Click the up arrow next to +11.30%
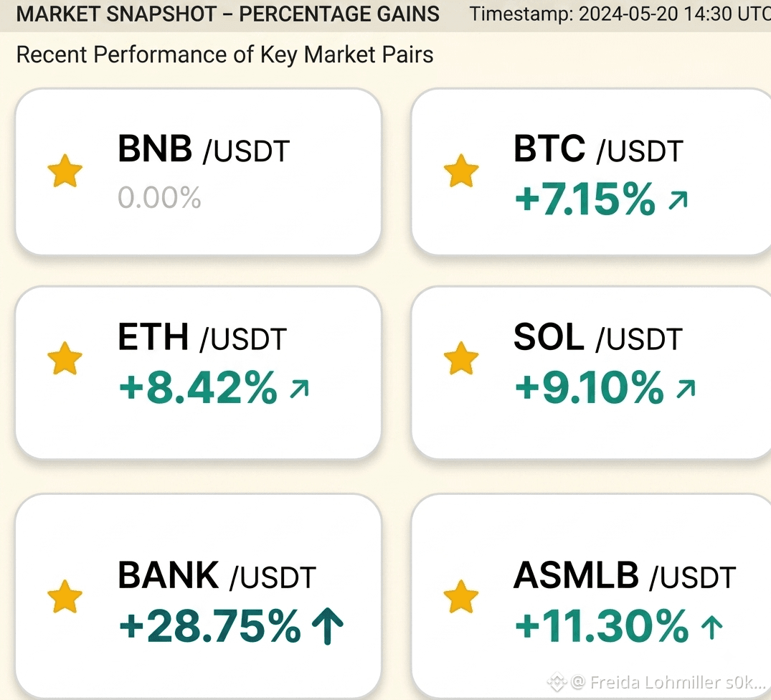 click(x=711, y=628)
